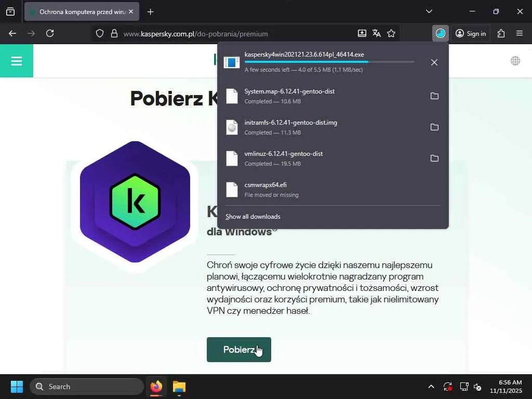Click the kaspersky.com.pl address bar URL
The width and height of the screenshot is (532, 399).
tap(196, 34)
